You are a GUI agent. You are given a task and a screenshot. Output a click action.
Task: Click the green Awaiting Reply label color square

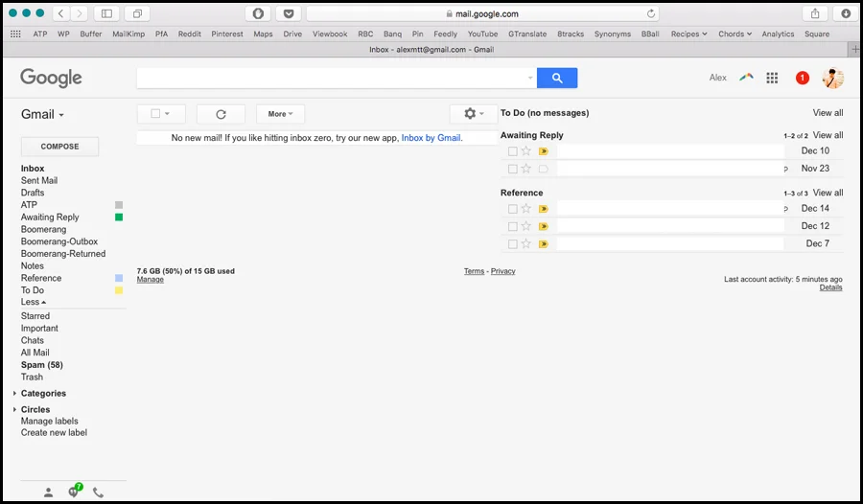(x=119, y=218)
